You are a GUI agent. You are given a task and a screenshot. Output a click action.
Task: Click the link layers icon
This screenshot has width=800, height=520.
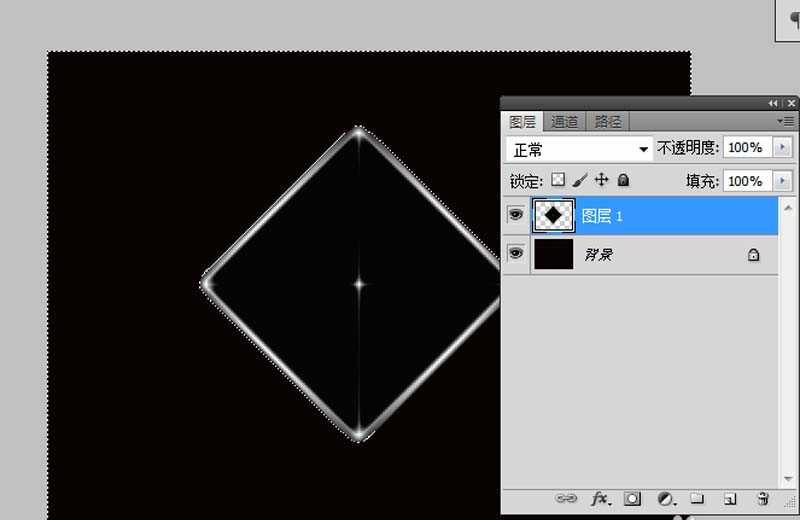567,498
